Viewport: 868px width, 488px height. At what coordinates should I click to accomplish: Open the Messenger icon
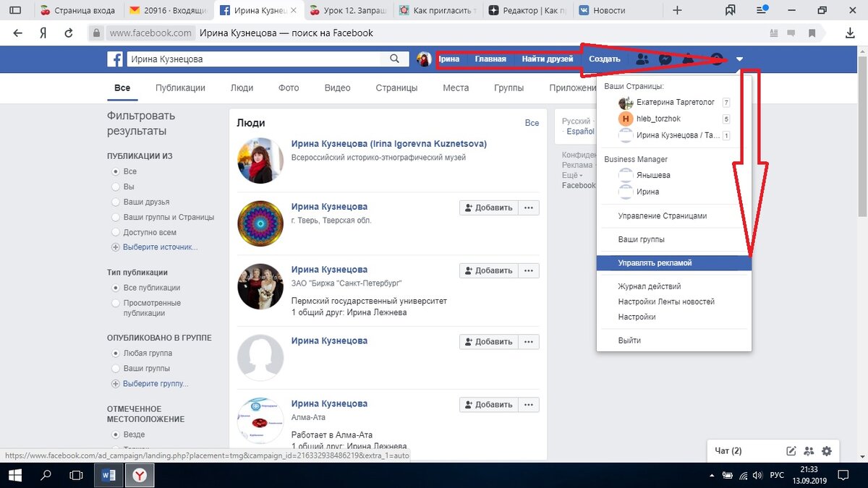[666, 59]
